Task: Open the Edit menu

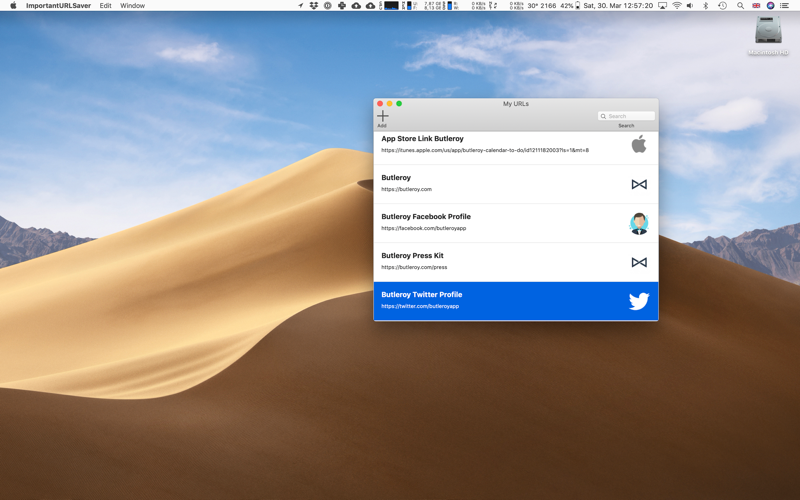Action: 105,6
